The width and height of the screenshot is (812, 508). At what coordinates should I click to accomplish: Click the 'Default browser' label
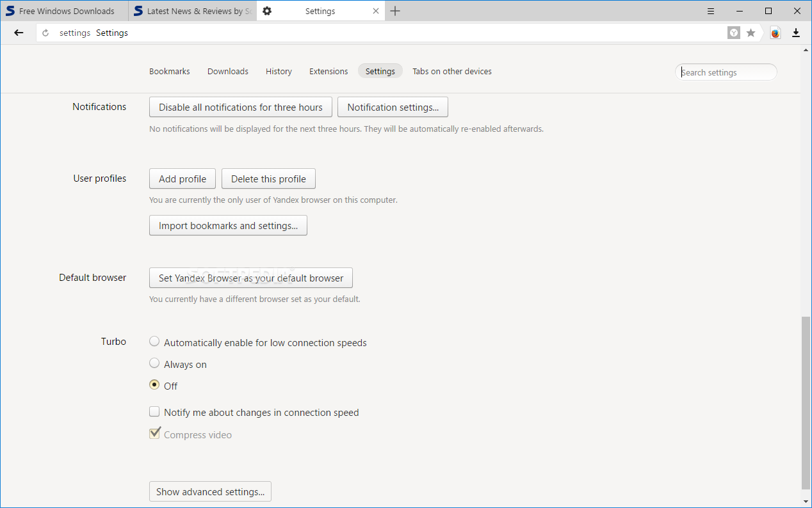click(x=93, y=277)
